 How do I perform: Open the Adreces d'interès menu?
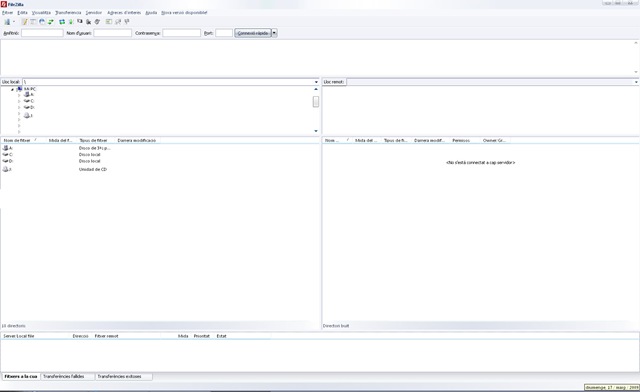click(124, 13)
